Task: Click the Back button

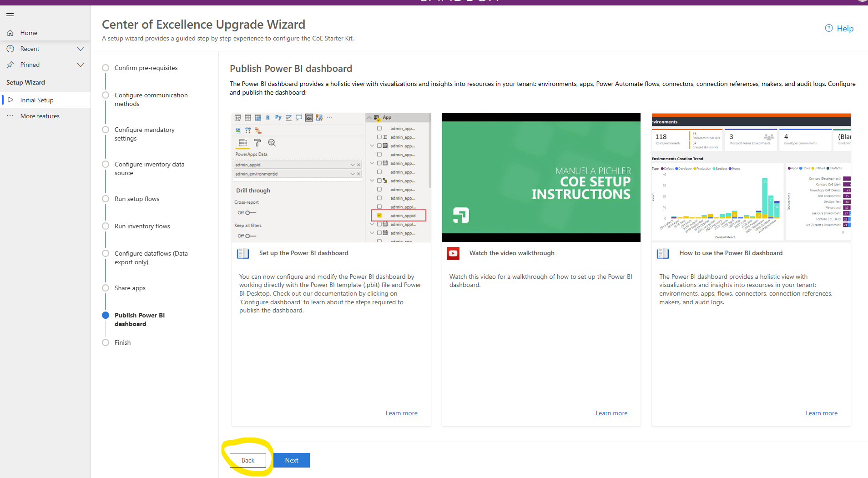Action: pyautogui.click(x=247, y=460)
